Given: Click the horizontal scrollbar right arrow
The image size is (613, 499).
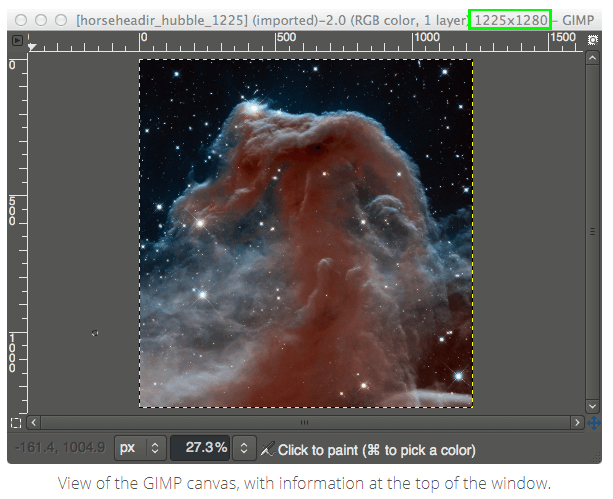Looking at the screenshot, I should click(577, 423).
